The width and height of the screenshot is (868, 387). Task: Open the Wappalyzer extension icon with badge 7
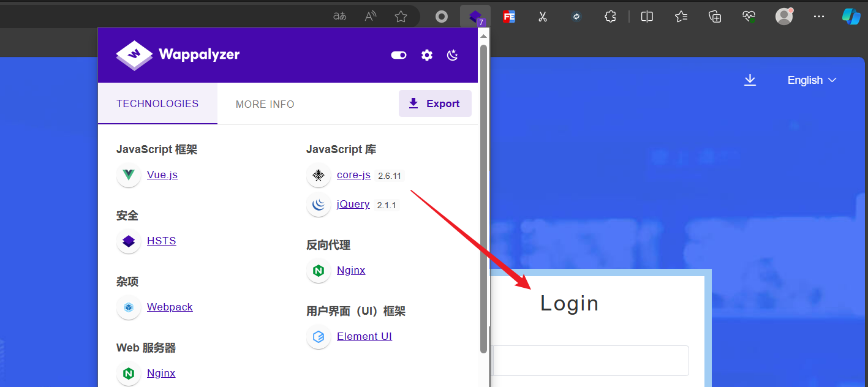(x=475, y=17)
